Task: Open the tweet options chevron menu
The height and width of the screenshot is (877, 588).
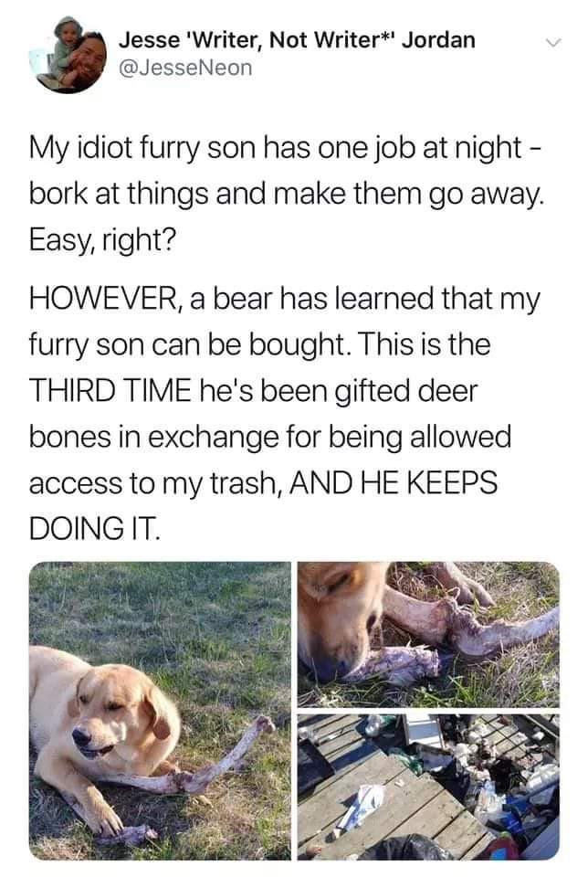Action: click(550, 43)
